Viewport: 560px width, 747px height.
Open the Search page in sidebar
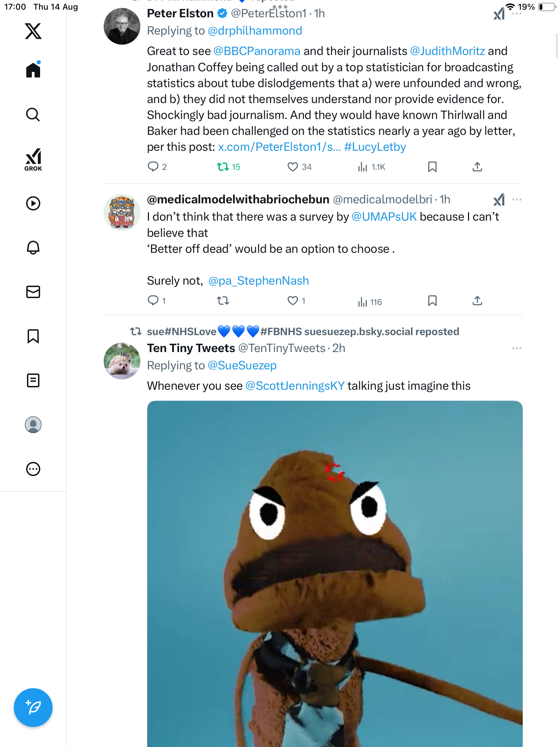click(x=33, y=114)
